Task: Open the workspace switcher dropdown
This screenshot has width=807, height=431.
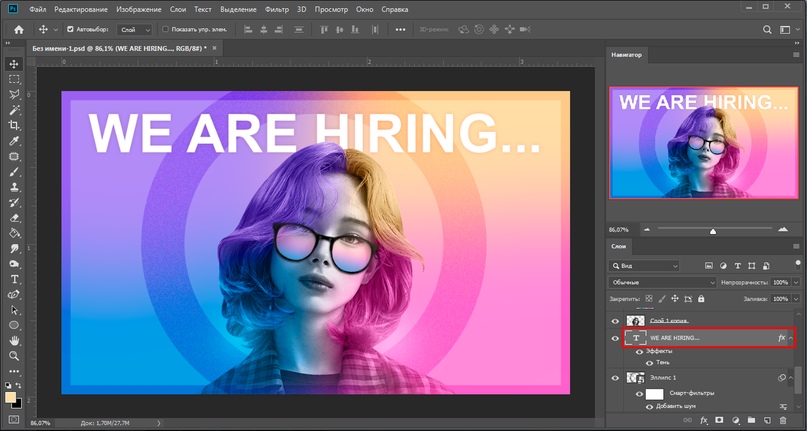Action: click(787, 29)
